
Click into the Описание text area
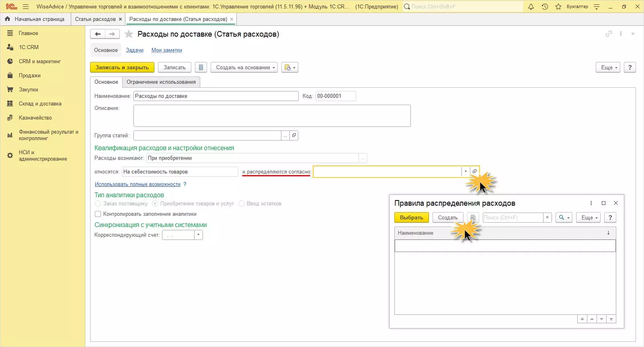click(x=272, y=116)
